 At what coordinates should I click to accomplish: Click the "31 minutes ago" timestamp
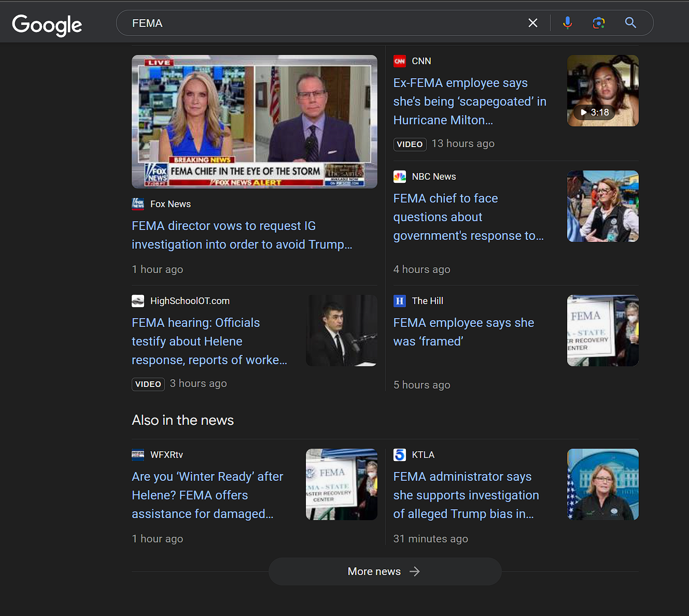pyautogui.click(x=430, y=539)
